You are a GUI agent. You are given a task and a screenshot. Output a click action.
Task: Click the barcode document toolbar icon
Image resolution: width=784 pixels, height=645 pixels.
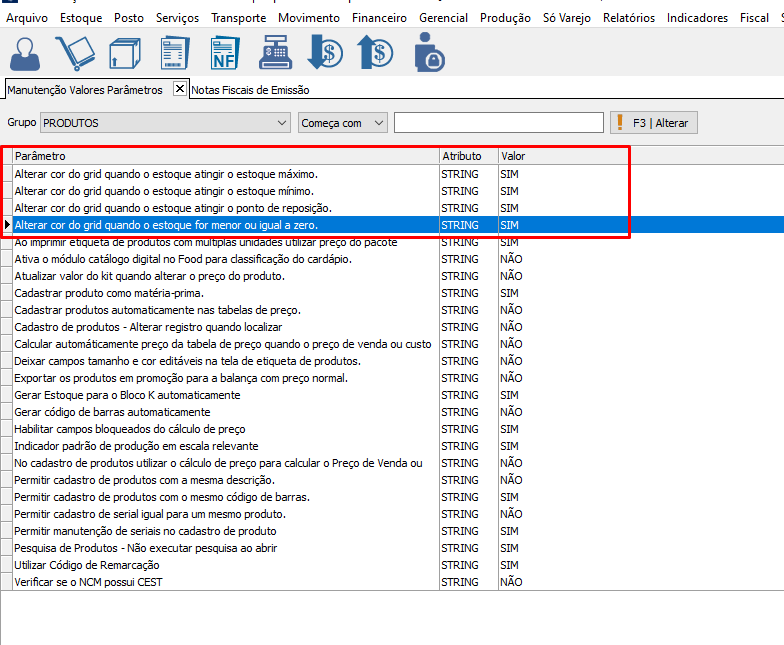point(175,52)
